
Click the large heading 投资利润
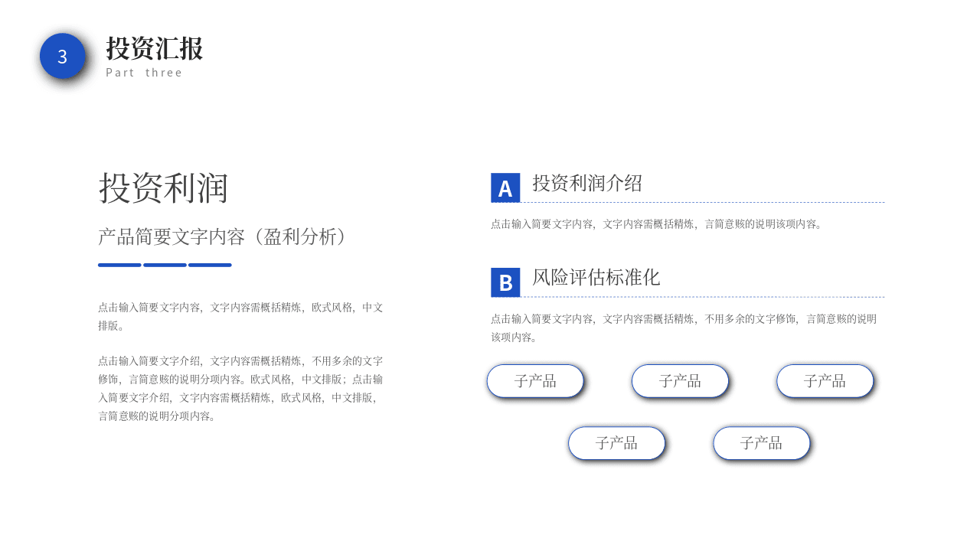tap(163, 187)
